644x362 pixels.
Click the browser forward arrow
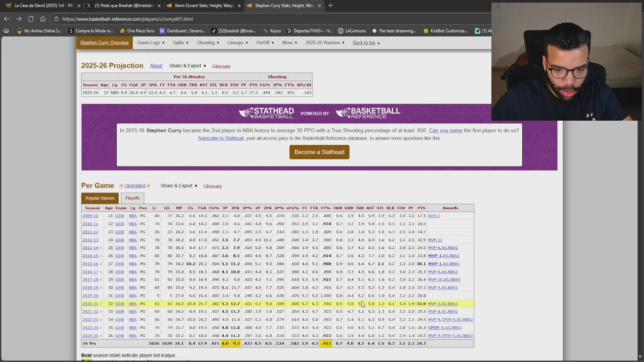point(19,19)
